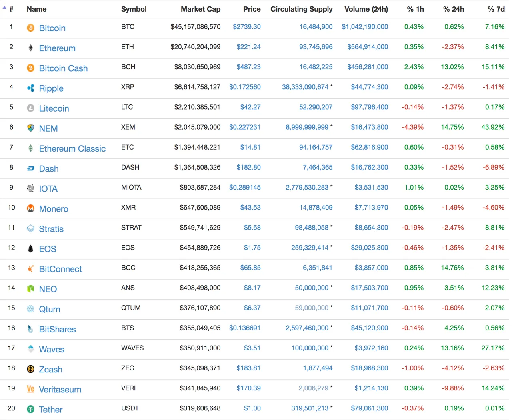Click Bitcoin Cash 24h change 13.02%
Screen dimensions: 512x420
pyautogui.click(x=452, y=67)
